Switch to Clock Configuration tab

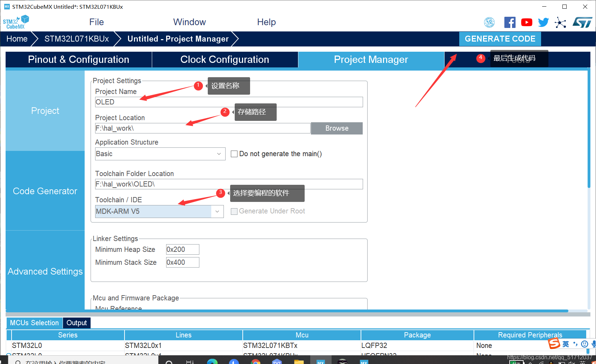(x=225, y=59)
